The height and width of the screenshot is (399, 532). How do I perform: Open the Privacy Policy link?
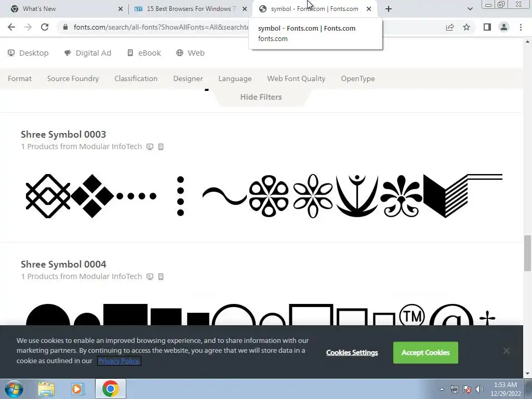click(119, 361)
